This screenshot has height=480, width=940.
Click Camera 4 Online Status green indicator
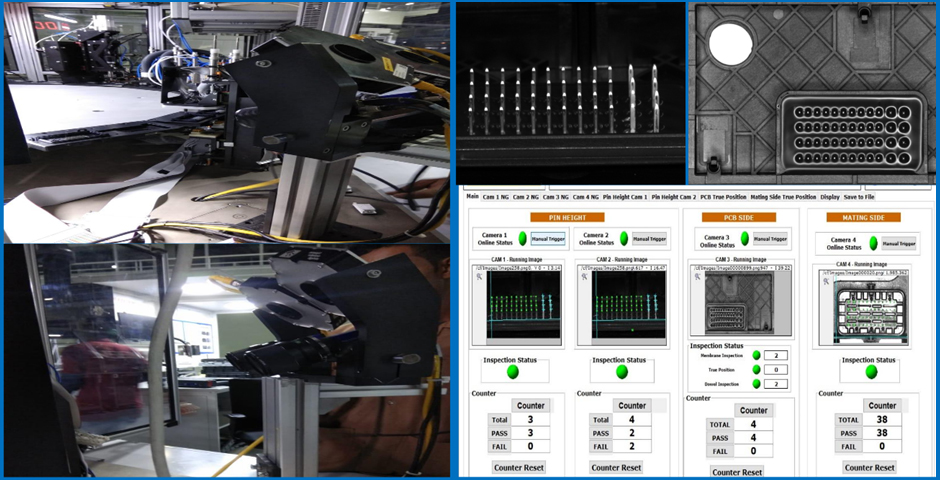pos(873,243)
